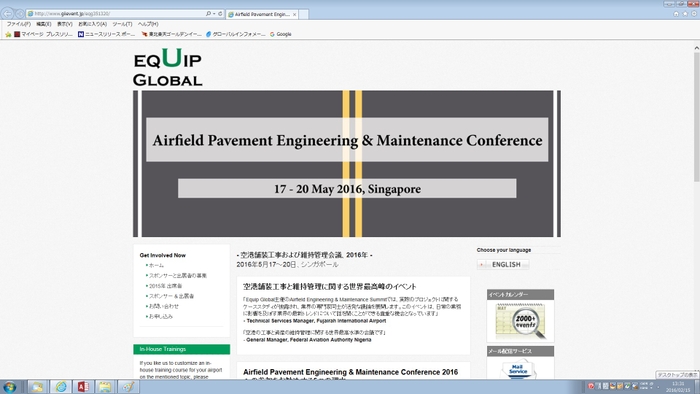The width and height of the screenshot is (700, 394).
Task: Click the favorites star icon in bookmarks bar
Action: click(x=8, y=34)
